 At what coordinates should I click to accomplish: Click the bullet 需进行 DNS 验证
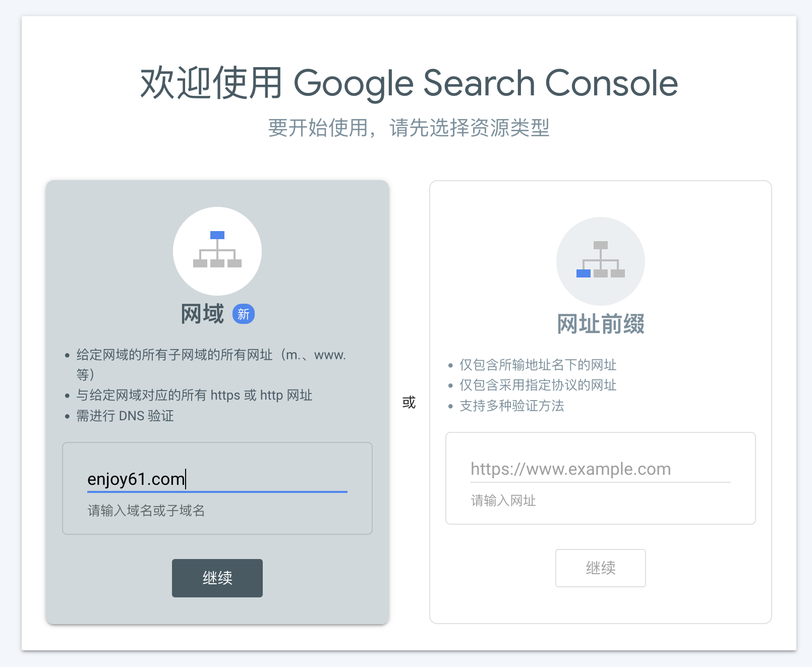pyautogui.click(x=125, y=416)
